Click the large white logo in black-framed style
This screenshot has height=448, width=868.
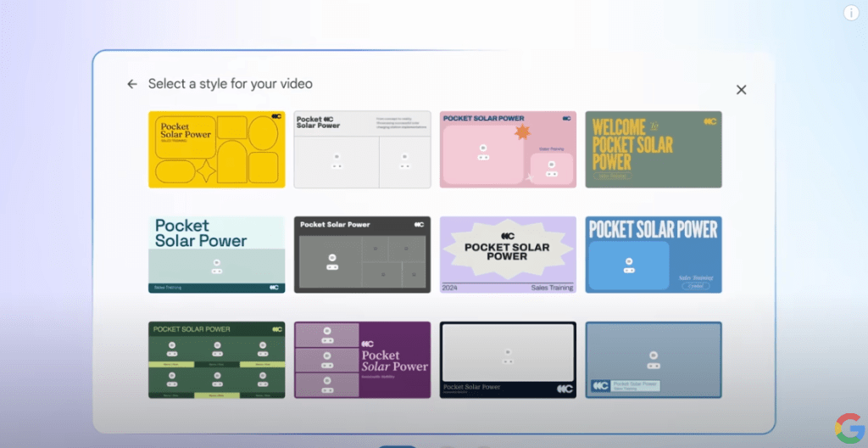tap(564, 389)
